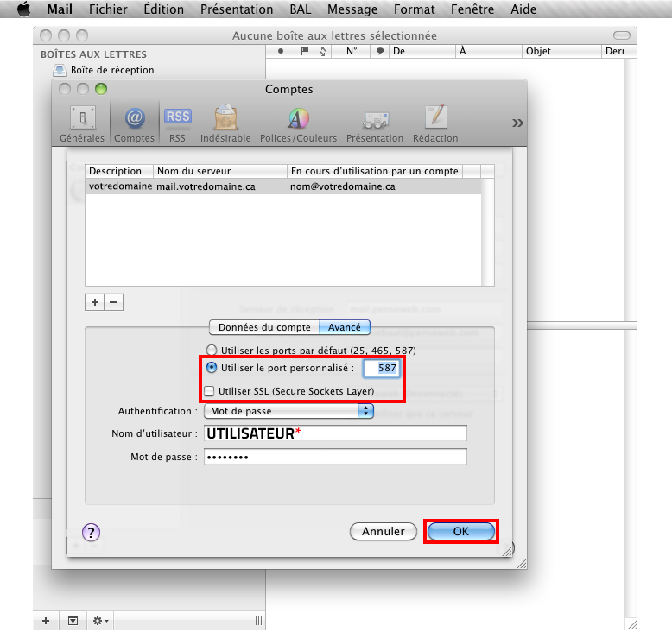Open help with the question mark button
The width and height of the screenshot is (672, 632).
point(91,532)
